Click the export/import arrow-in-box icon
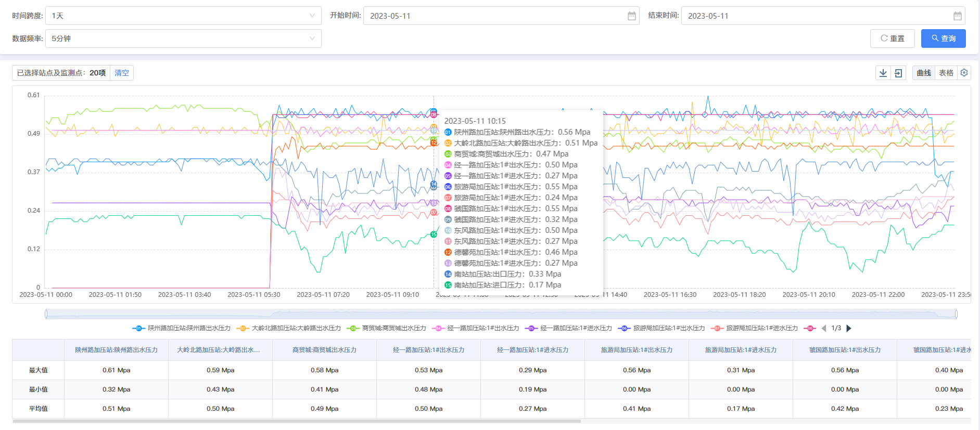The width and height of the screenshot is (980, 430). pos(898,73)
